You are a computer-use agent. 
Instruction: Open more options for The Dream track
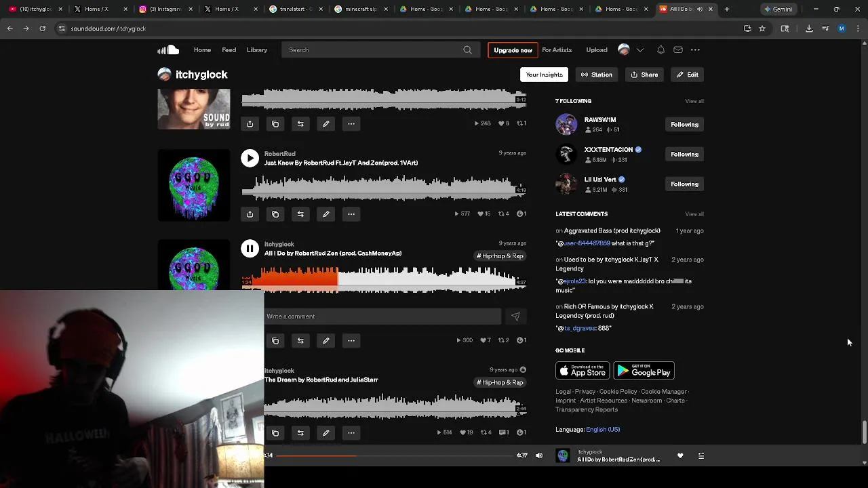click(351, 433)
